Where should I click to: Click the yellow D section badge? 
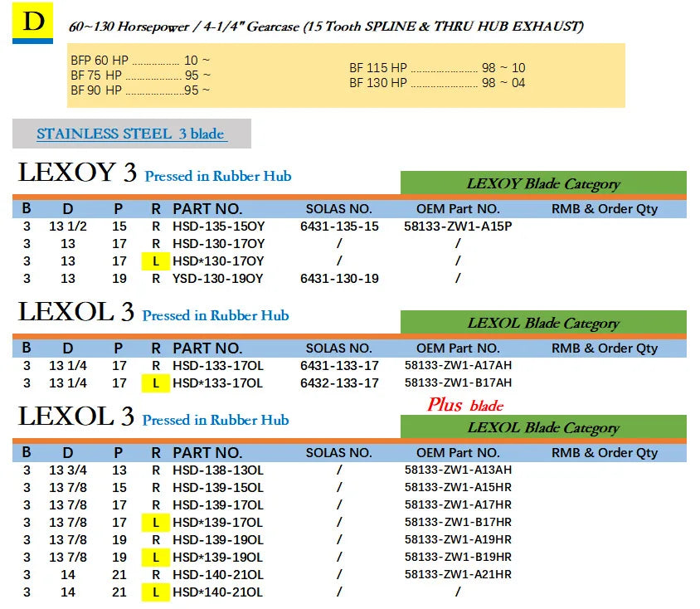click(32, 22)
